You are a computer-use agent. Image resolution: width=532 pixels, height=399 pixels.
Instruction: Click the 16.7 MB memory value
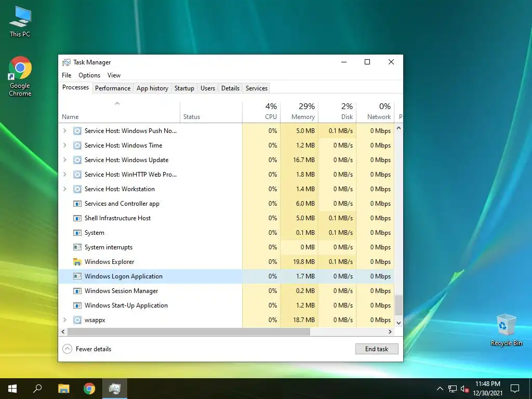click(x=303, y=160)
